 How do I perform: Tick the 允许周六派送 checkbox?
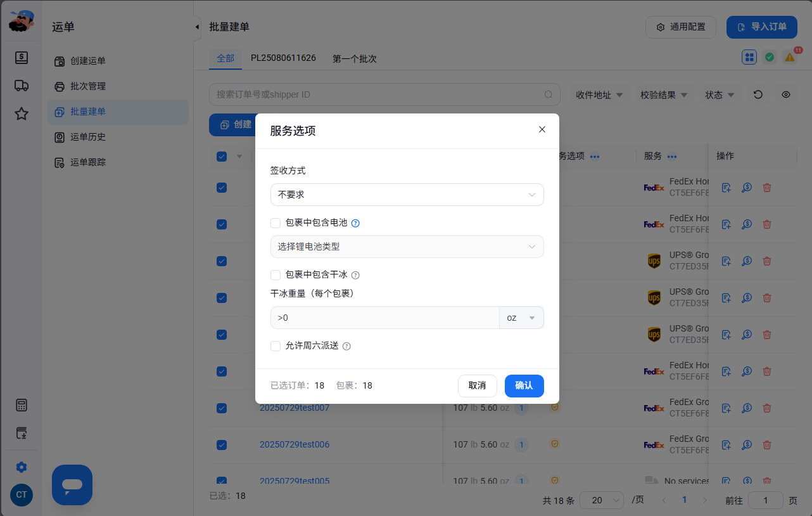[x=276, y=346]
